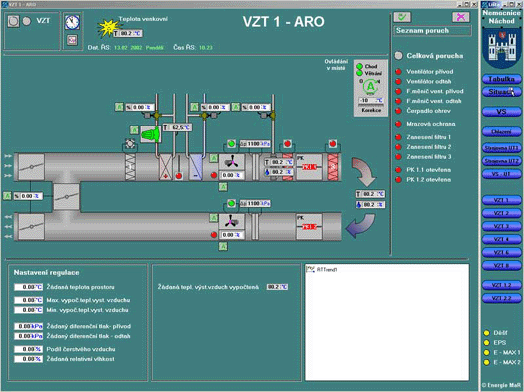
Task: Open the VS navigation button
Action: tap(501, 112)
